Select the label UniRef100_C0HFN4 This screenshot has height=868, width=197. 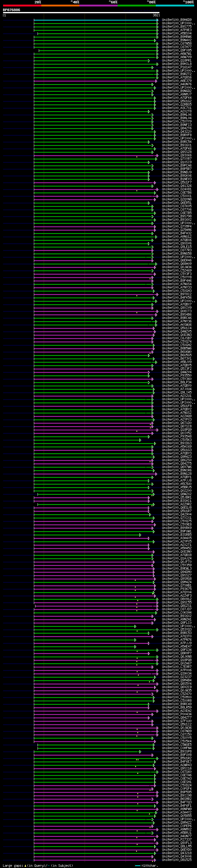click(177, 749)
